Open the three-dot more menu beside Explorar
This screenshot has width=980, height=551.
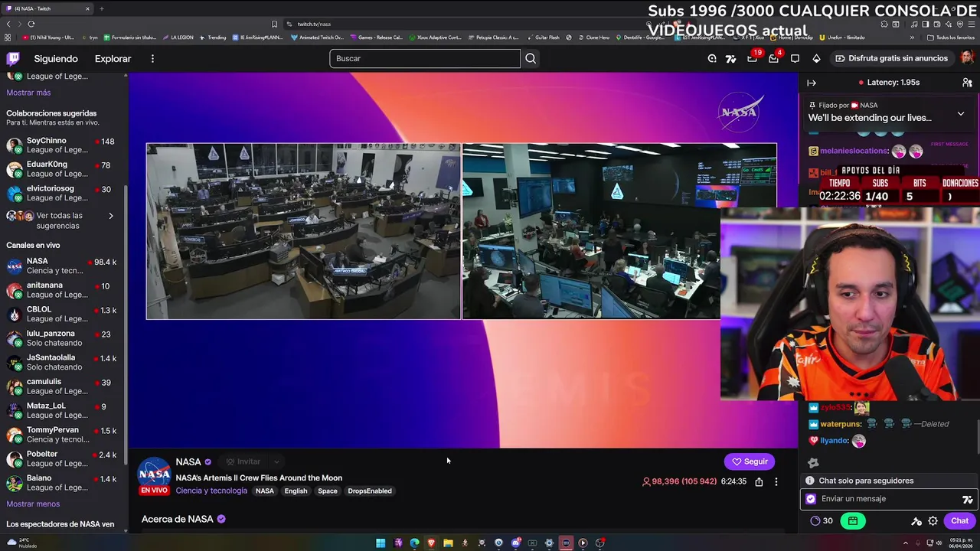point(152,58)
